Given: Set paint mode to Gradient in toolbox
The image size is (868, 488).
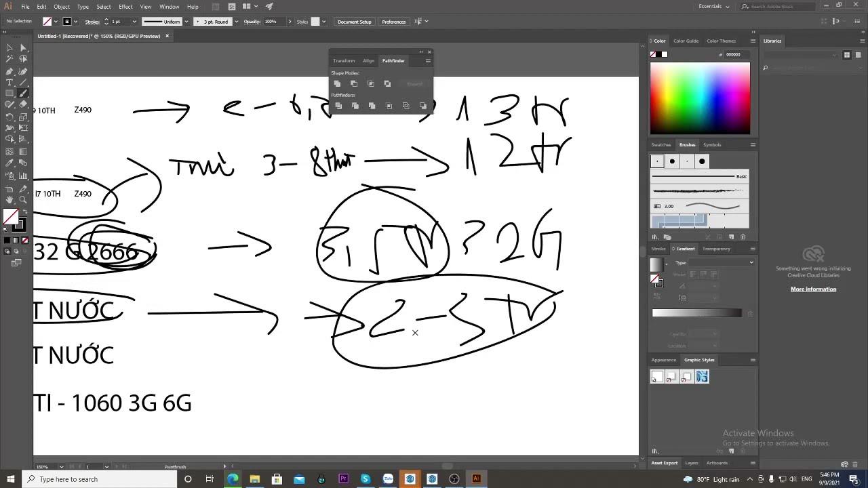Looking at the screenshot, I should click(16, 241).
